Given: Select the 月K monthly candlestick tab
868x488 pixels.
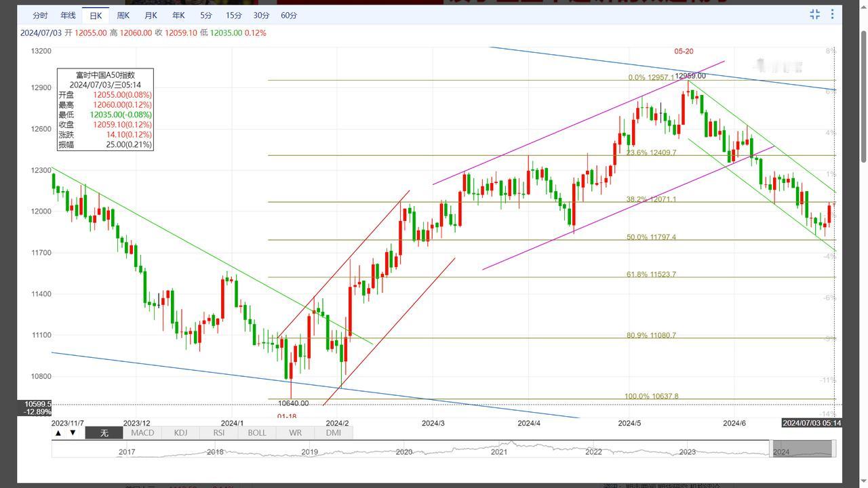Looking at the screenshot, I should pyautogui.click(x=151, y=15).
